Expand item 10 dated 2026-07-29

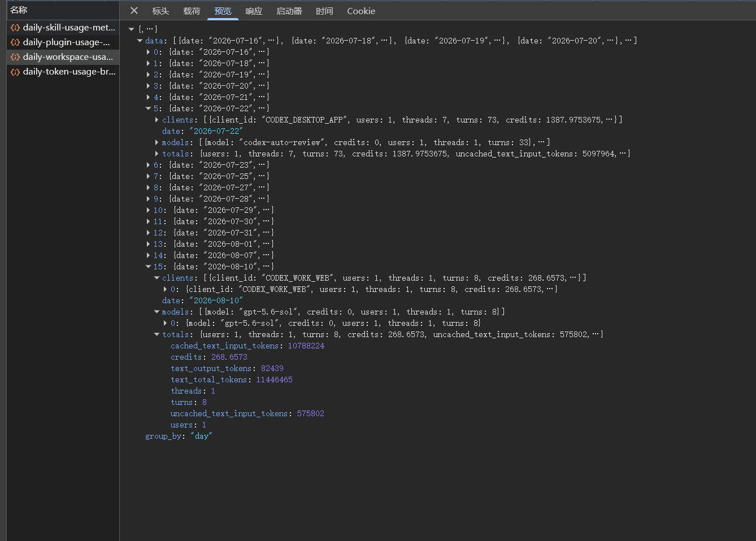[x=149, y=210]
